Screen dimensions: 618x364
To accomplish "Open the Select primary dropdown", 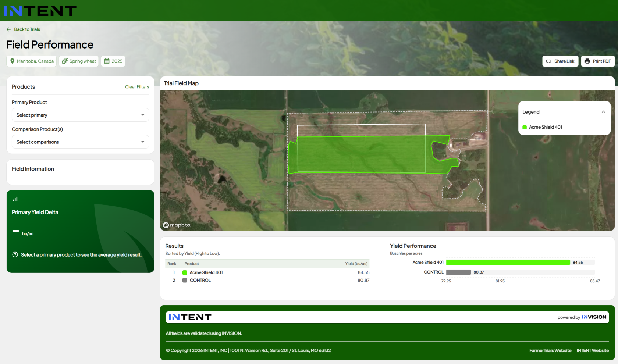I will pos(80,115).
